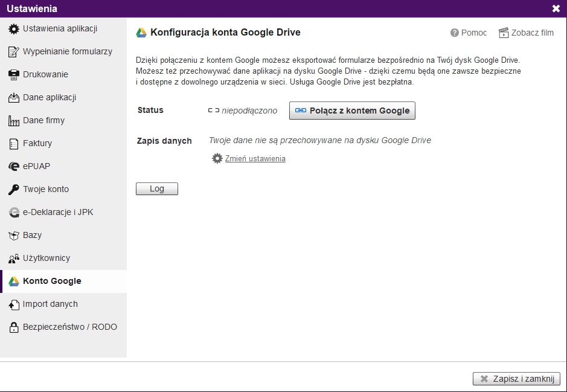The image size is (567, 392).
Task: Click the question mark Pomoc icon
Action: click(x=455, y=33)
